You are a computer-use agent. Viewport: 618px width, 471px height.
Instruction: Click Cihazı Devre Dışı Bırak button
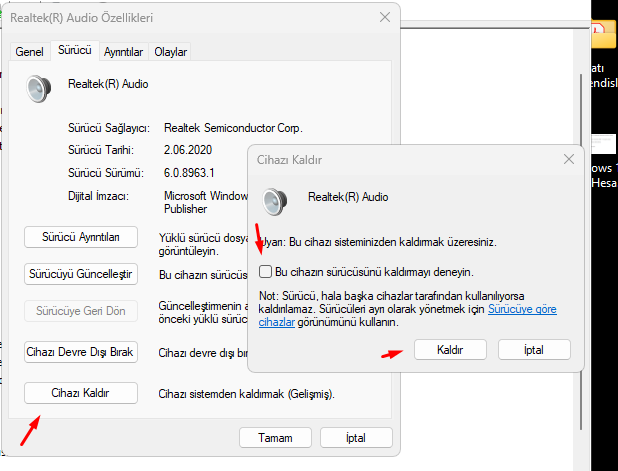click(x=81, y=352)
